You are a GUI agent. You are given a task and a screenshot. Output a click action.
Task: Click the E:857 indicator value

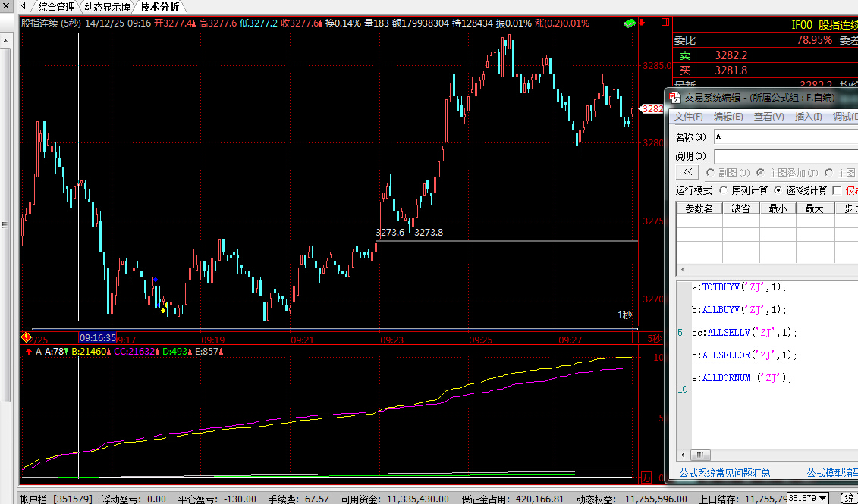(x=206, y=352)
